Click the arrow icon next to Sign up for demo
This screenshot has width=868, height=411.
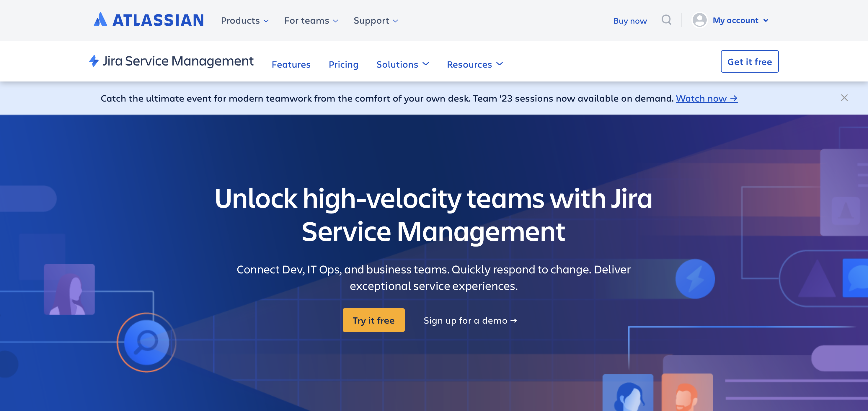514,319
